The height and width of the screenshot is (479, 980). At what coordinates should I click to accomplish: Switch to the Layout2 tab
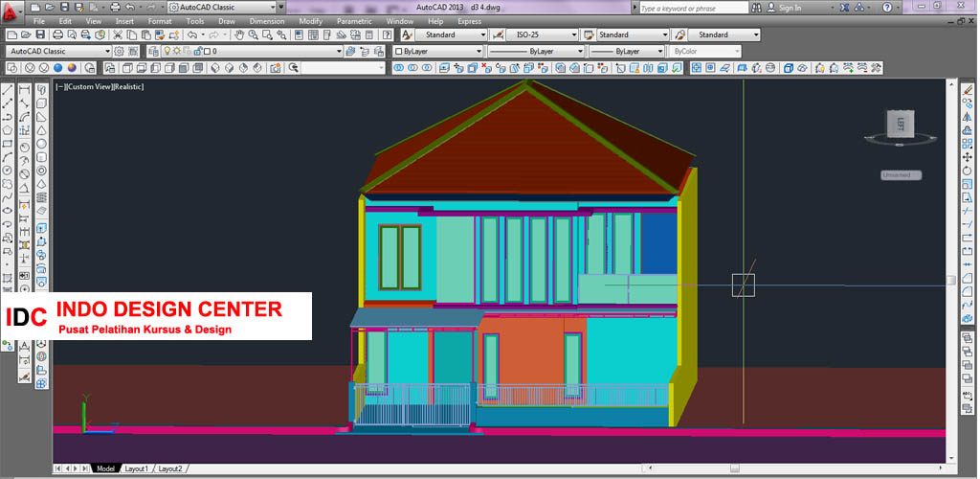170,468
